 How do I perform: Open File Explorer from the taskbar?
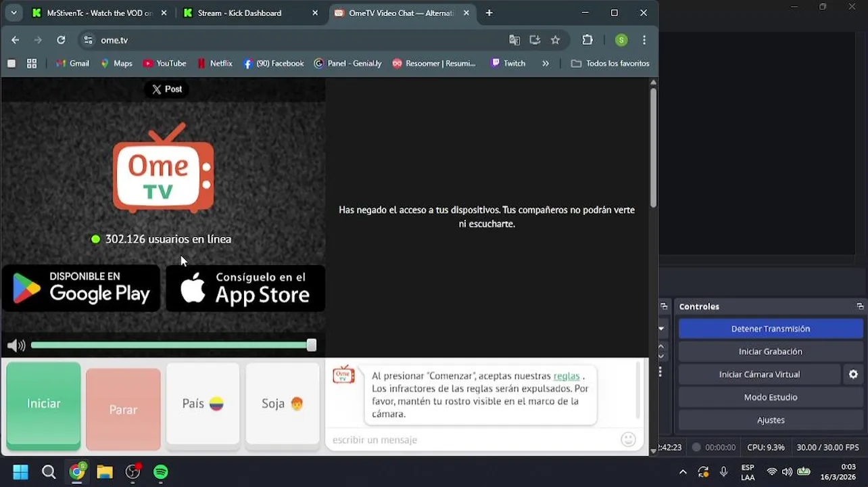pos(105,471)
